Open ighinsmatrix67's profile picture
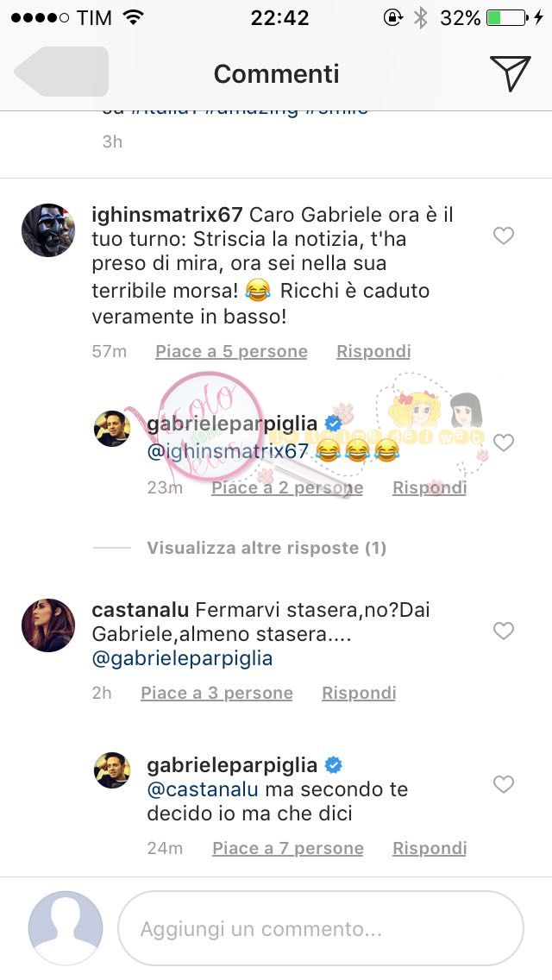The width and height of the screenshot is (552, 980). click(48, 230)
